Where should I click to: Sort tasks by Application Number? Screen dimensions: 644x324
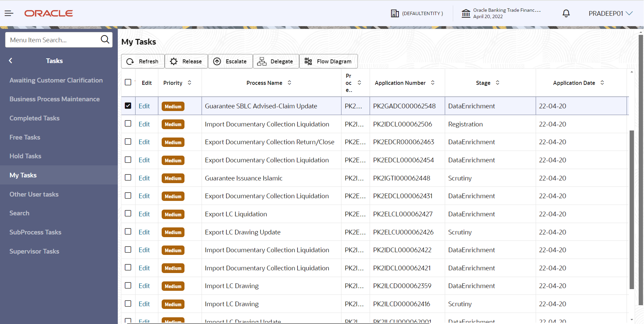click(x=433, y=83)
